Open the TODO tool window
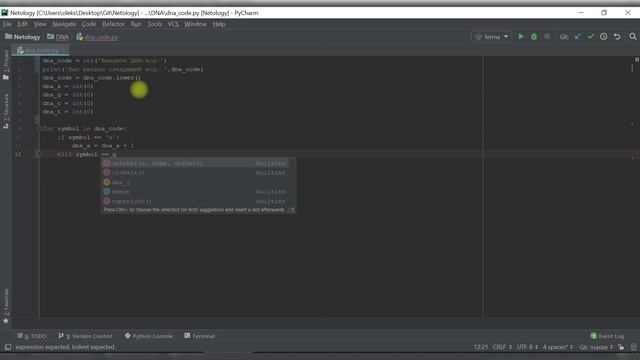 32,336
